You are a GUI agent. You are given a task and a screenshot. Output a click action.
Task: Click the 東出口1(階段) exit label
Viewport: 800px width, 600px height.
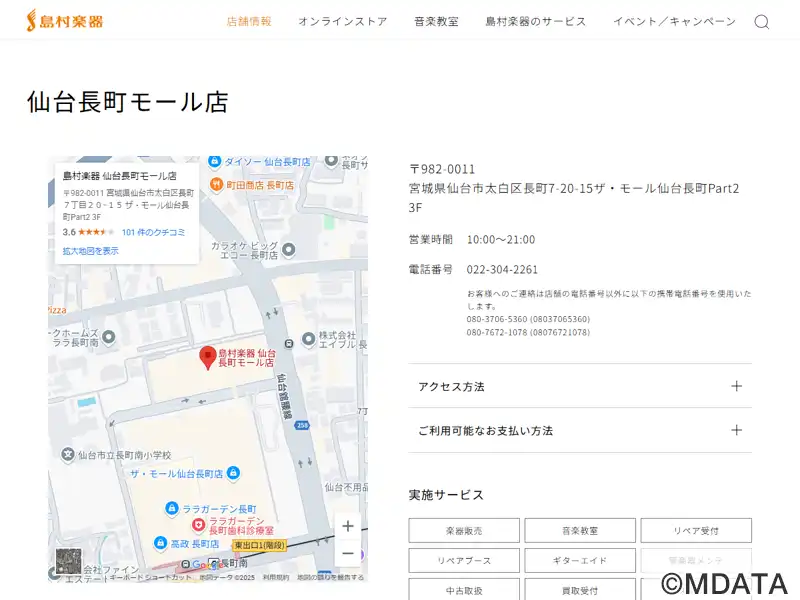(260, 545)
